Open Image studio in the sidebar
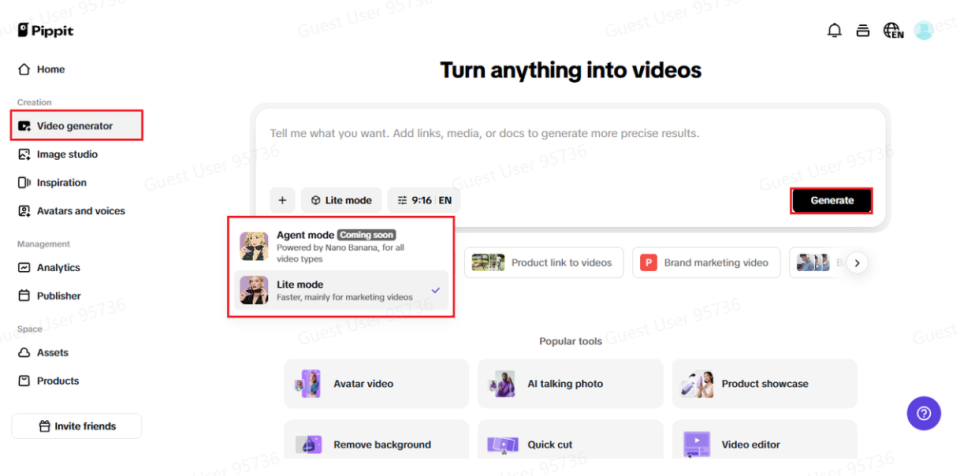 [x=67, y=155]
